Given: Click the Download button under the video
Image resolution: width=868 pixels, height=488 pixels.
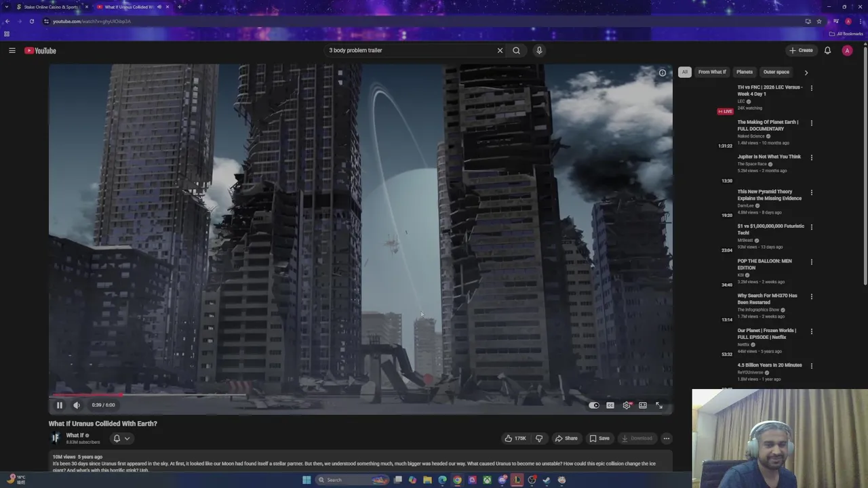Looking at the screenshot, I should (x=637, y=439).
